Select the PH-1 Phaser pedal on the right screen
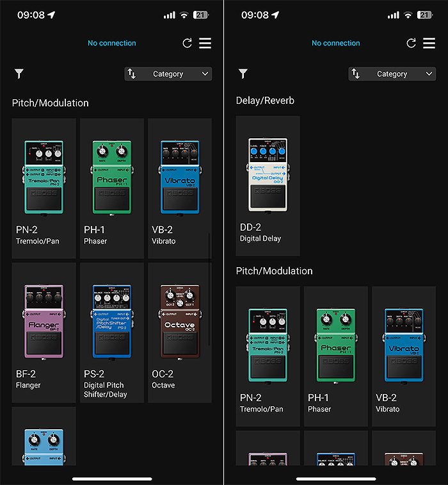Image resolution: width=448 pixels, height=485 pixels. (x=336, y=356)
